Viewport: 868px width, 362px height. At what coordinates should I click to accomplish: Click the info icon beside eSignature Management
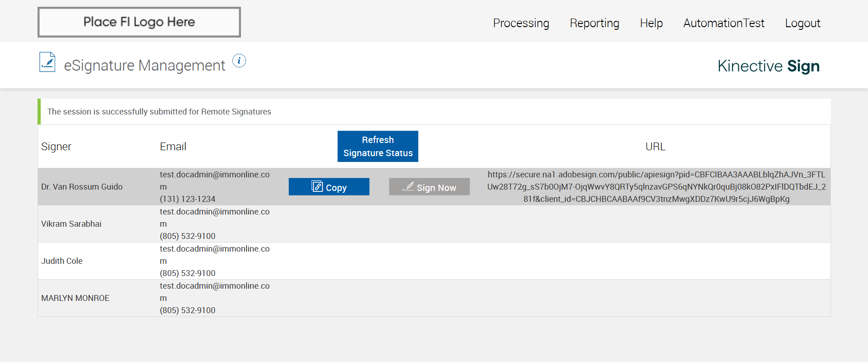pyautogui.click(x=239, y=61)
